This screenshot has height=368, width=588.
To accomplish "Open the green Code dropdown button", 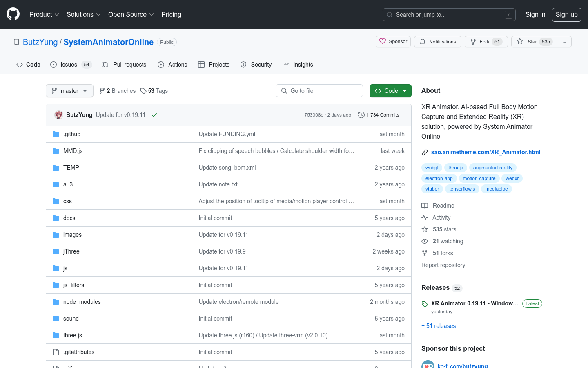I will click(x=390, y=91).
